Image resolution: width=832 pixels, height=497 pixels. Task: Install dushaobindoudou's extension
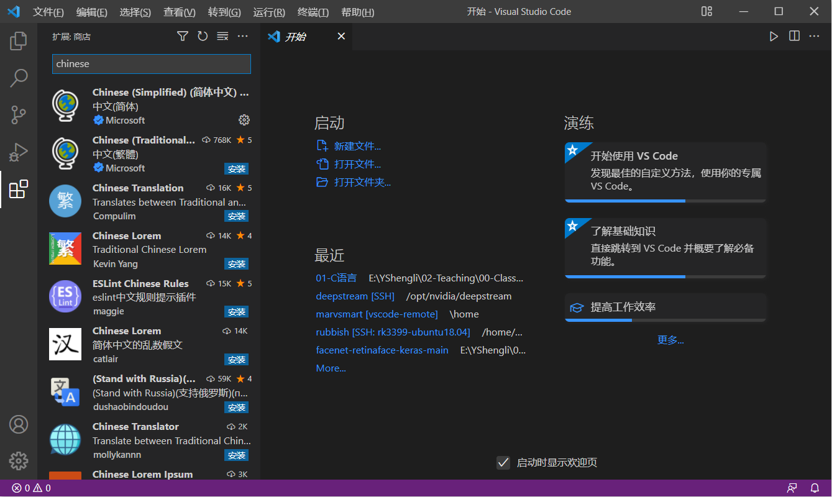(x=236, y=407)
